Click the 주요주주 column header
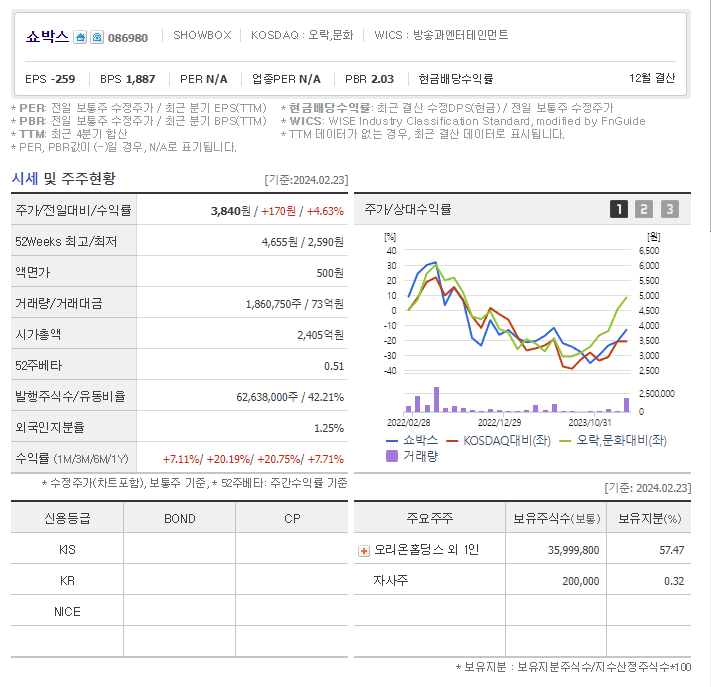This screenshot has height=687, width=711. [x=429, y=518]
